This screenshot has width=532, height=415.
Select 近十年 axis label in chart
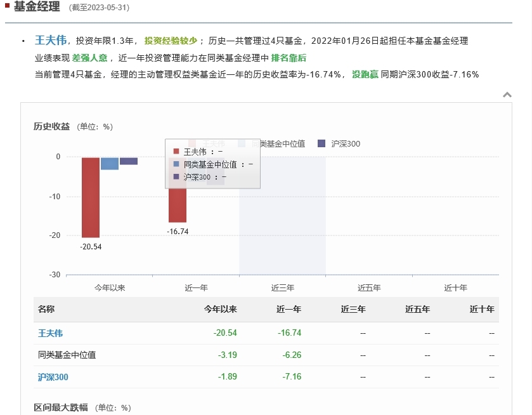click(455, 288)
